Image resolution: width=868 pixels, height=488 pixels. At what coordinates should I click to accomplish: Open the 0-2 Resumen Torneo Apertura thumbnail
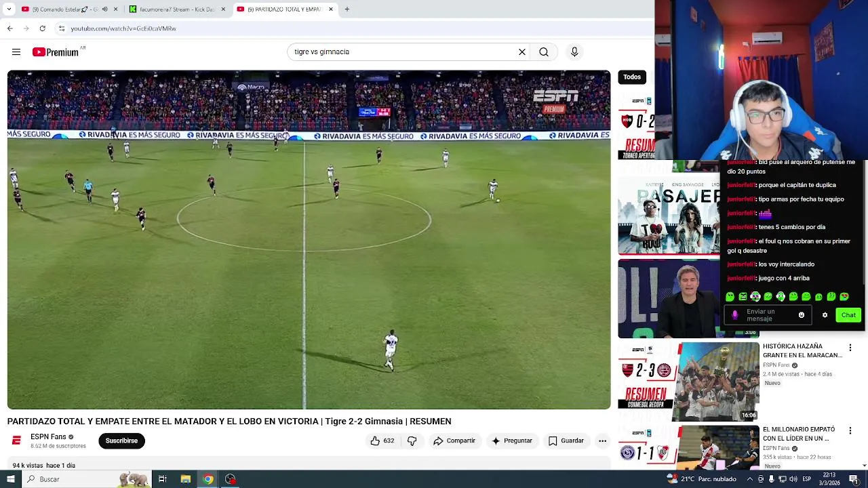click(636, 126)
